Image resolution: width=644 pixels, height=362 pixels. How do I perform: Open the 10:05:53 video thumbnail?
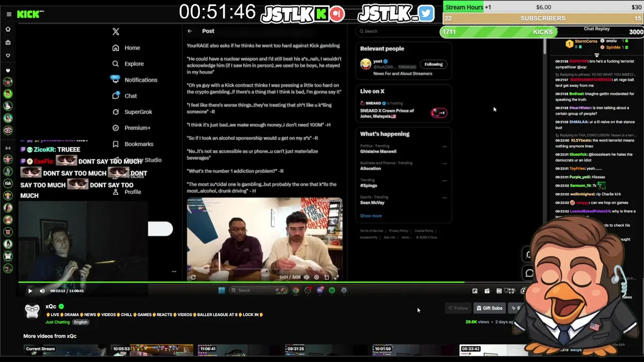tap(152, 350)
